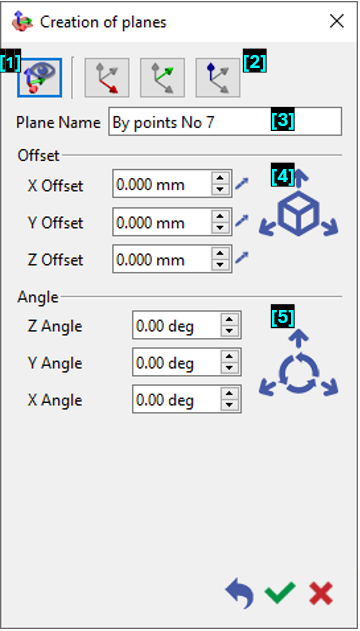This screenshot has height=631, width=360.
Task: Pick Z Offset using the arrow icon
Action: point(241,258)
